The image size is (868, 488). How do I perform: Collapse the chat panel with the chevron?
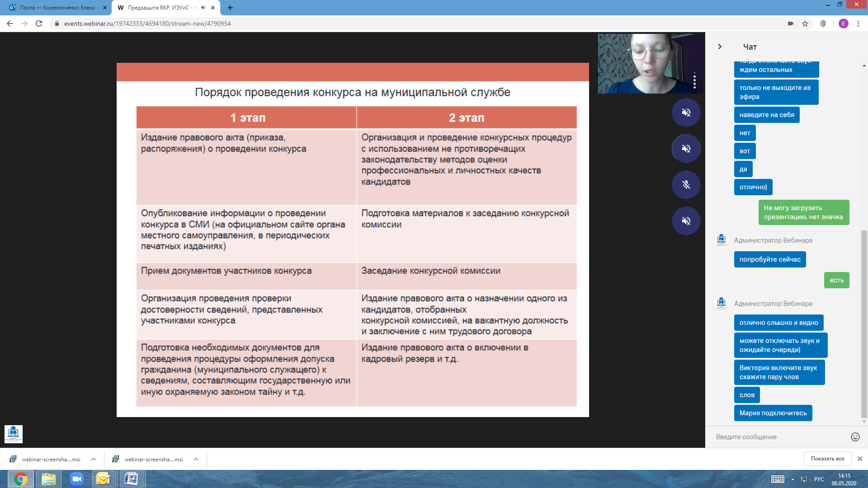(x=720, y=47)
